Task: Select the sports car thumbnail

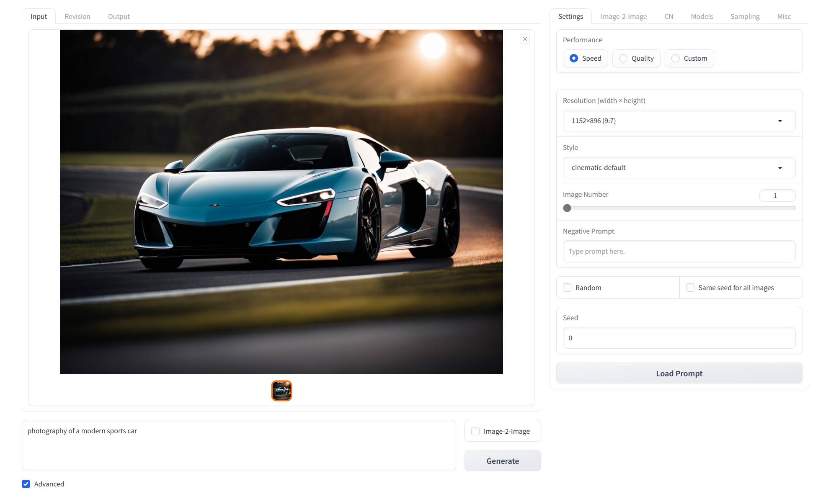Action: pyautogui.click(x=281, y=391)
